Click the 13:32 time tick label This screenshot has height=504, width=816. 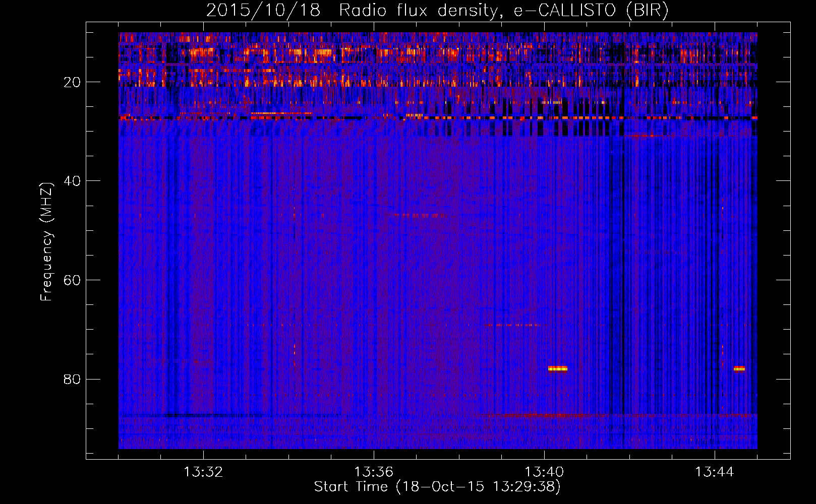(x=203, y=472)
